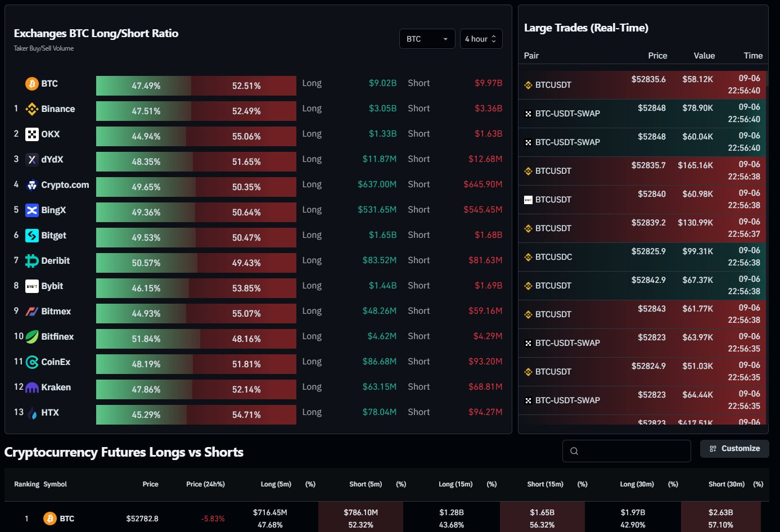The image size is (780, 532).
Task: Click the Bitmex exchange logo
Action: (32, 312)
